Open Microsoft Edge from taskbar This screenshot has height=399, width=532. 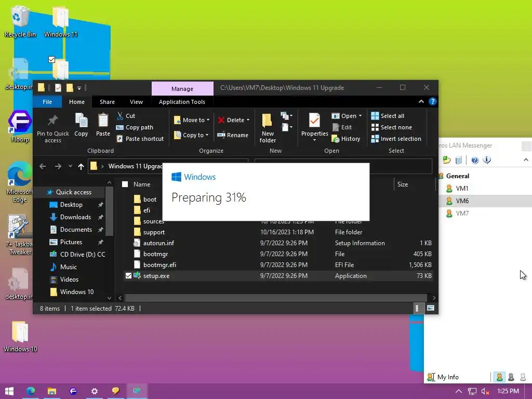click(x=31, y=391)
